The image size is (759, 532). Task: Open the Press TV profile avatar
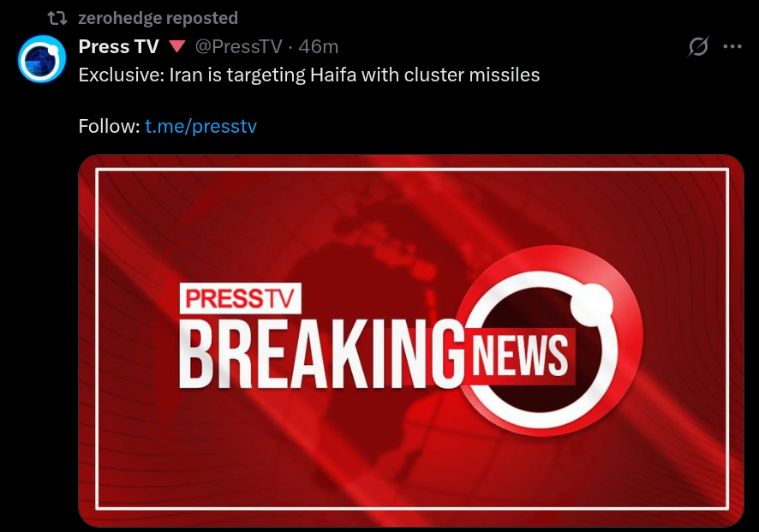pyautogui.click(x=42, y=59)
